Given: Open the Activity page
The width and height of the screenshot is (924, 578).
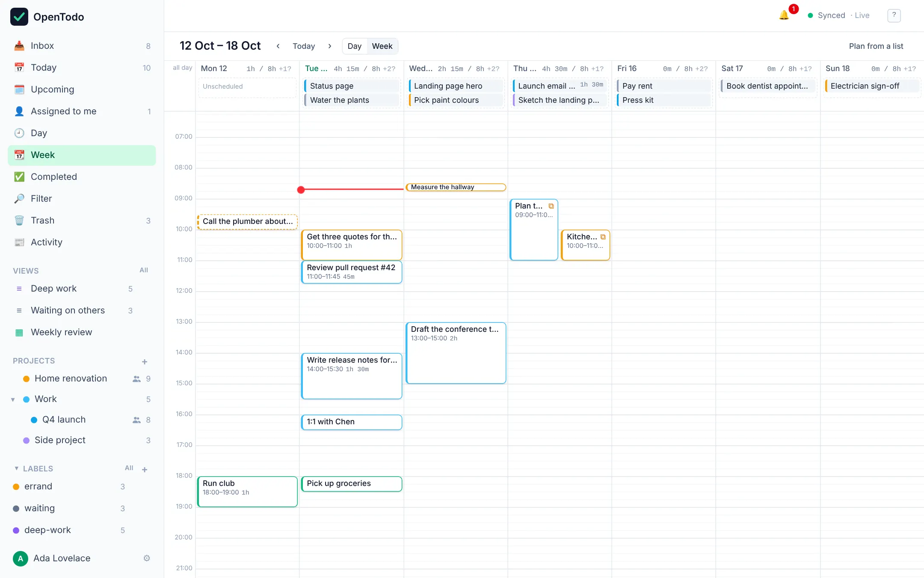Looking at the screenshot, I should 82,242.
